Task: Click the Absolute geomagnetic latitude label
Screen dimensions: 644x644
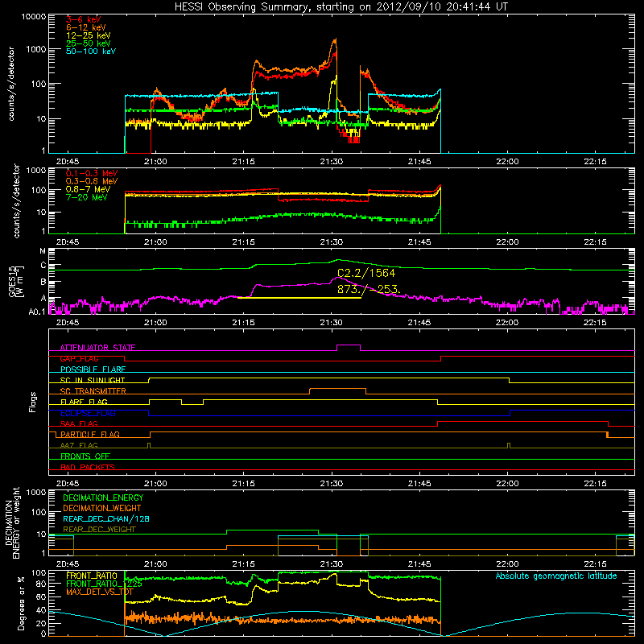Action: pyautogui.click(x=556, y=576)
